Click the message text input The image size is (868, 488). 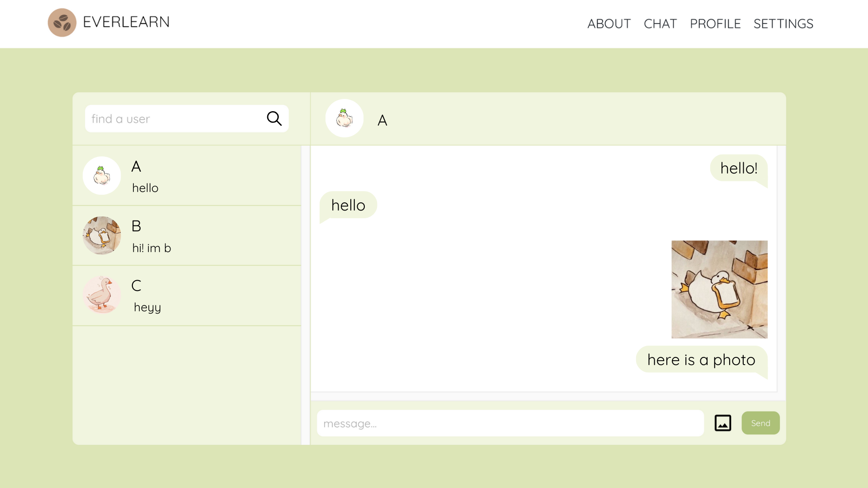pyautogui.click(x=510, y=423)
